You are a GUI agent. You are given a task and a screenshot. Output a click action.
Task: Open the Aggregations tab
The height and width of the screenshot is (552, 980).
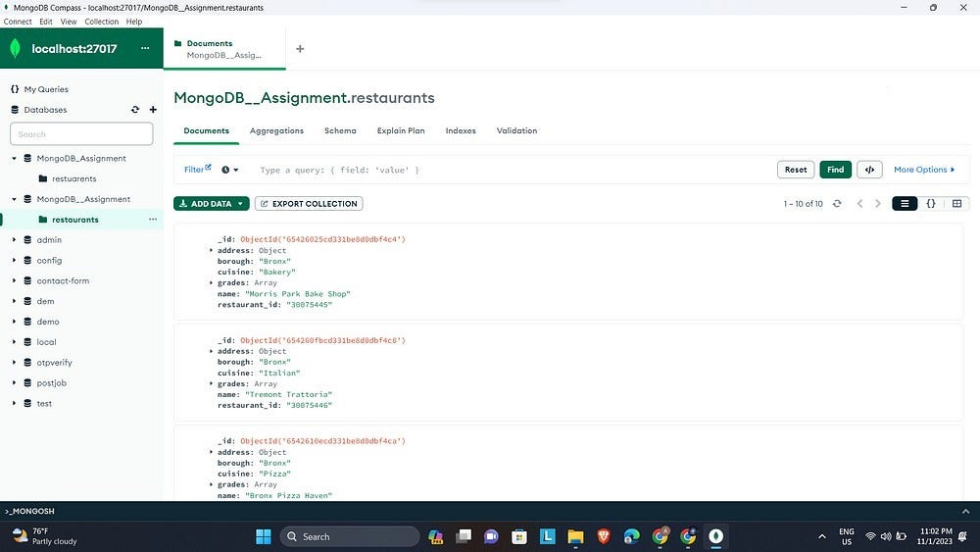point(276,130)
